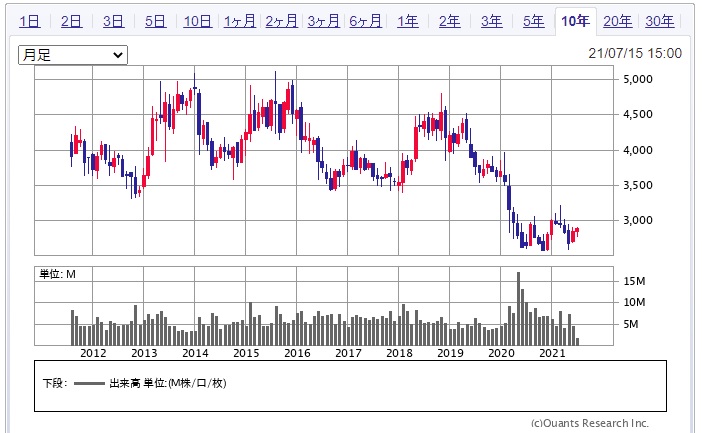Image resolution: width=702 pixels, height=433 pixels.
Task: Click the 単位: M volume unit label
Action: click(57, 274)
